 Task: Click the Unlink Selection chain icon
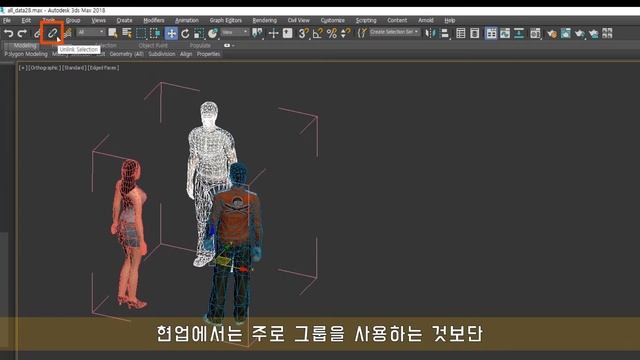click(x=52, y=33)
